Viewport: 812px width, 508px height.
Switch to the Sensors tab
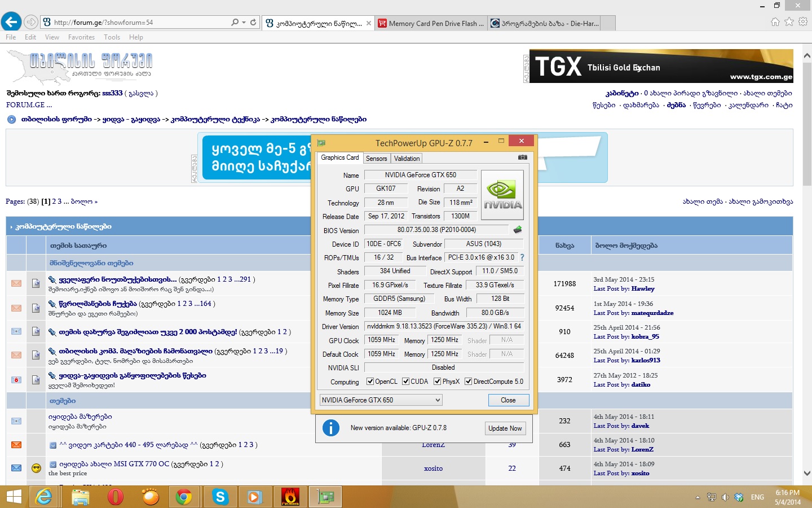coord(376,159)
